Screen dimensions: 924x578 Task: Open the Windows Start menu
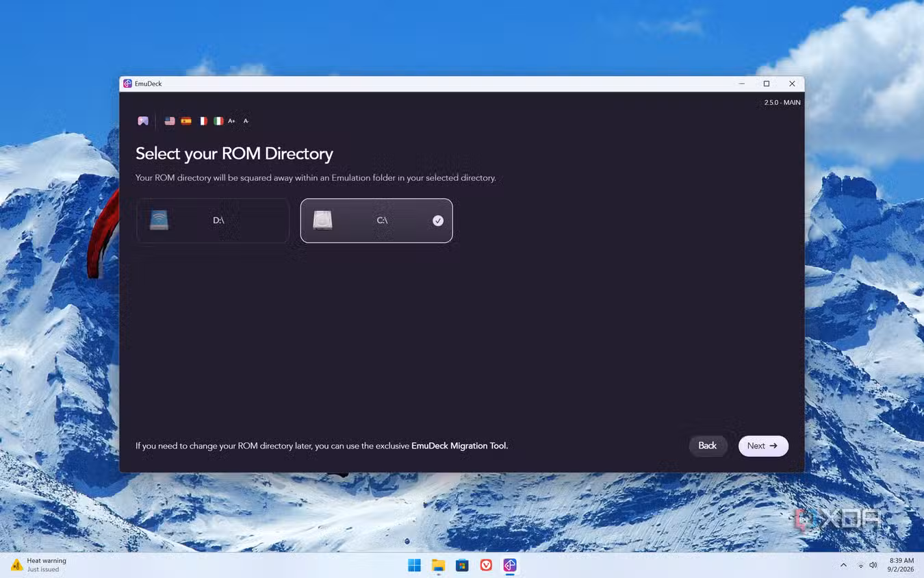coord(414,565)
